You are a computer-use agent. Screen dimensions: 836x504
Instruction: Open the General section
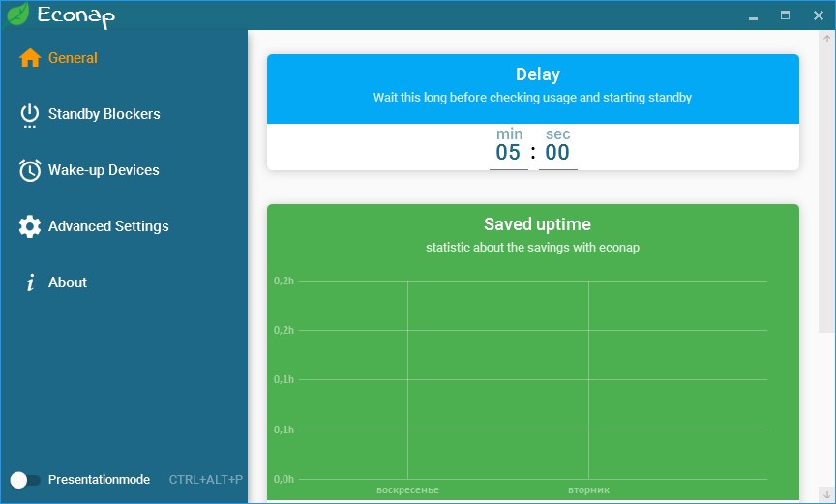click(x=73, y=58)
